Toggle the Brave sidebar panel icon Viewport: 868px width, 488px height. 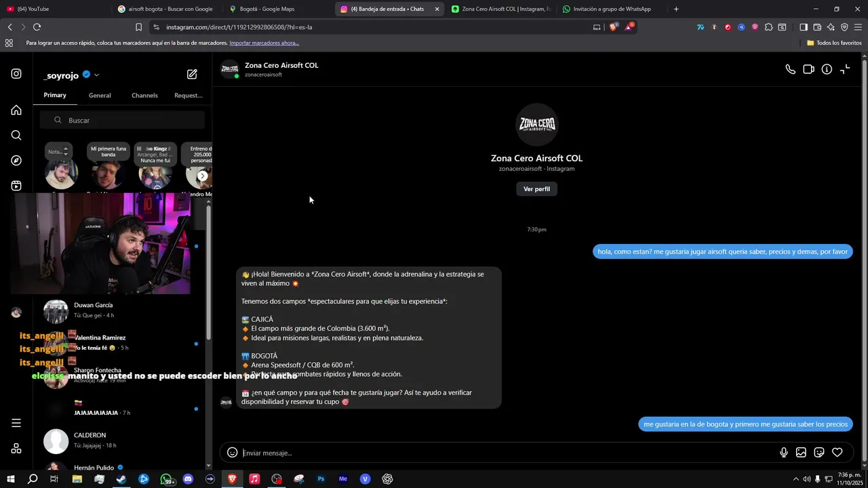point(804,27)
